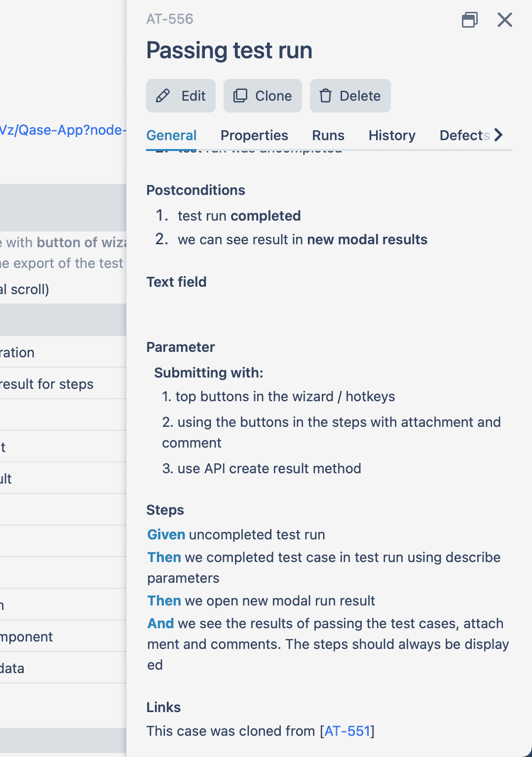532x757 pixels.
Task: Switch to the General tab
Action: [172, 135]
